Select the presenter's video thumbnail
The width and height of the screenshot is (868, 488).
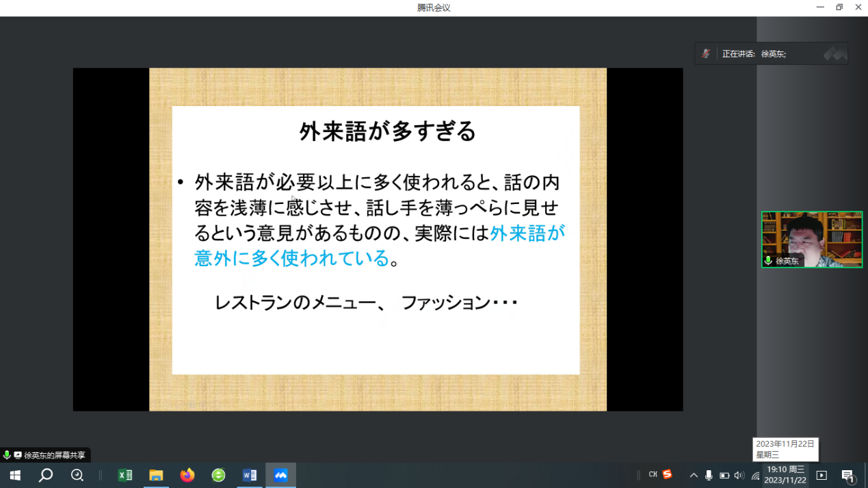pyautogui.click(x=812, y=239)
